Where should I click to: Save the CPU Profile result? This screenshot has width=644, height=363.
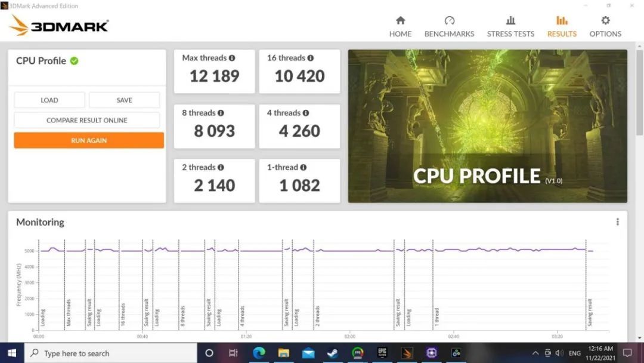124,100
